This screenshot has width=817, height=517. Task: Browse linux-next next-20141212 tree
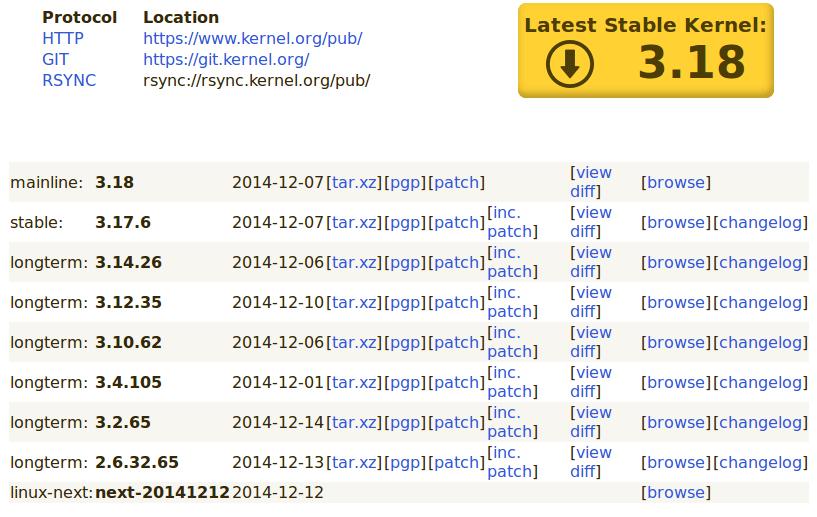[x=676, y=493]
